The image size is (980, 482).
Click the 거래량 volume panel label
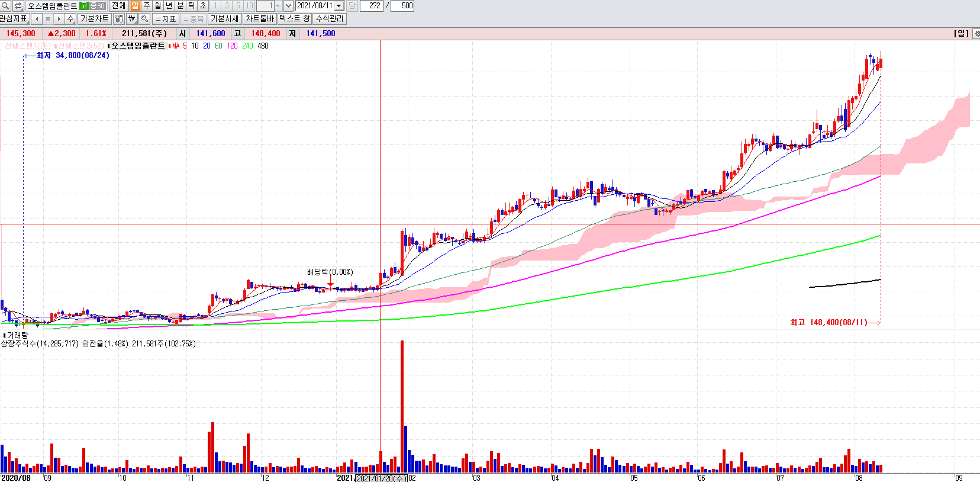tap(17, 335)
